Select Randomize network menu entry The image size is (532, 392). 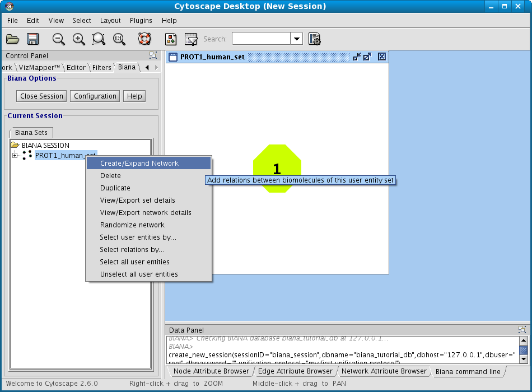132,225
